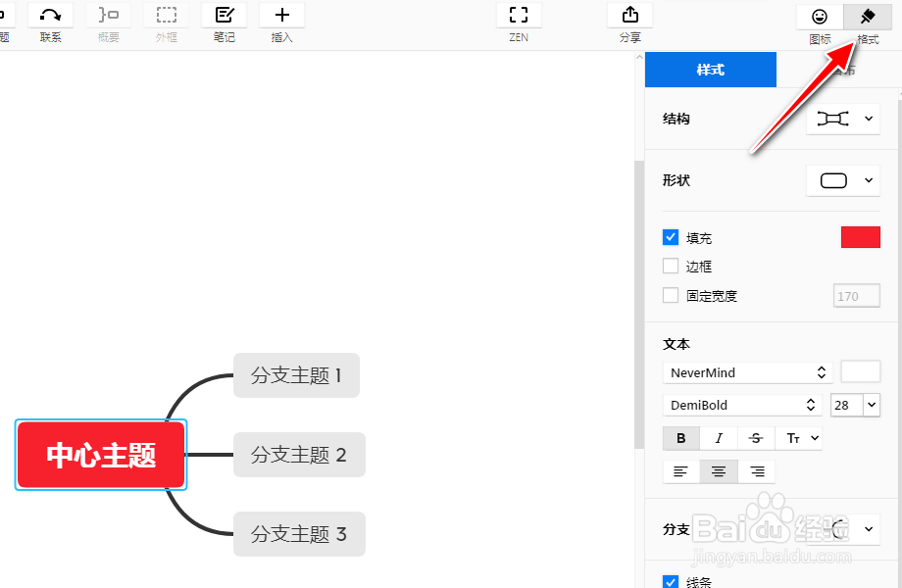Uncheck the 填充 fill checkbox
Image resolution: width=902 pixels, height=588 pixels.
click(x=672, y=237)
